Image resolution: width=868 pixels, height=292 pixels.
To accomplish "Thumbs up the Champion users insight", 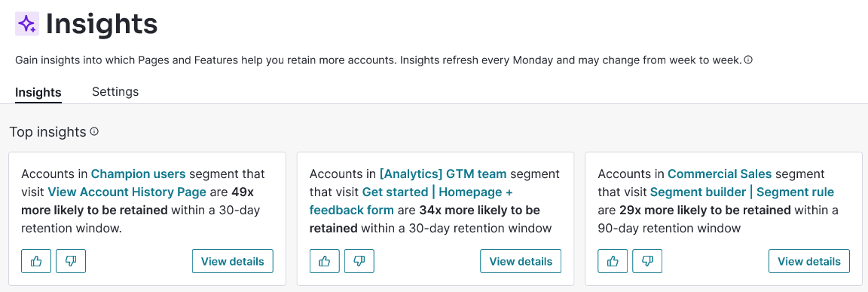I will 36,261.
